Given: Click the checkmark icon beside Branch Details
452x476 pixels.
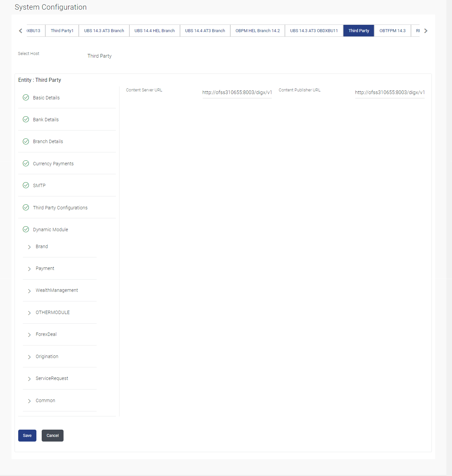Looking at the screenshot, I should [26, 141].
